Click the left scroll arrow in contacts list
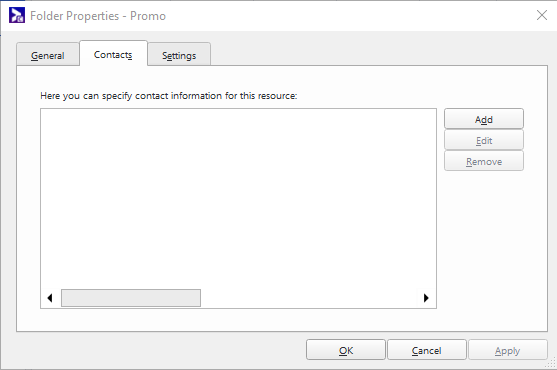 (x=50, y=298)
